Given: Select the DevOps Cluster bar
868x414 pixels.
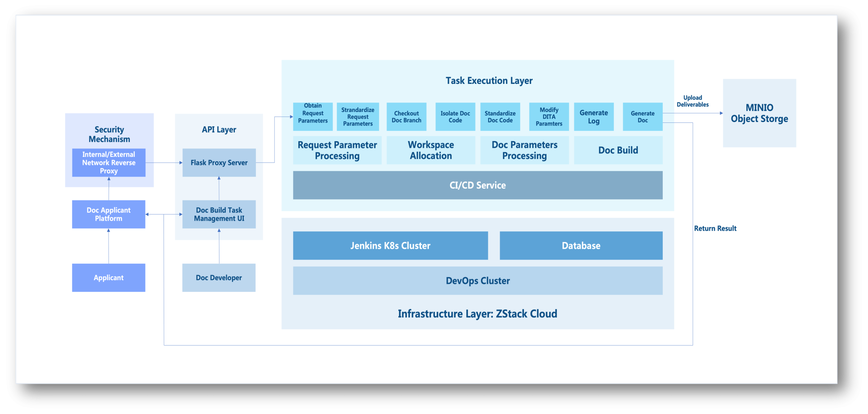Looking at the screenshot, I should [478, 281].
